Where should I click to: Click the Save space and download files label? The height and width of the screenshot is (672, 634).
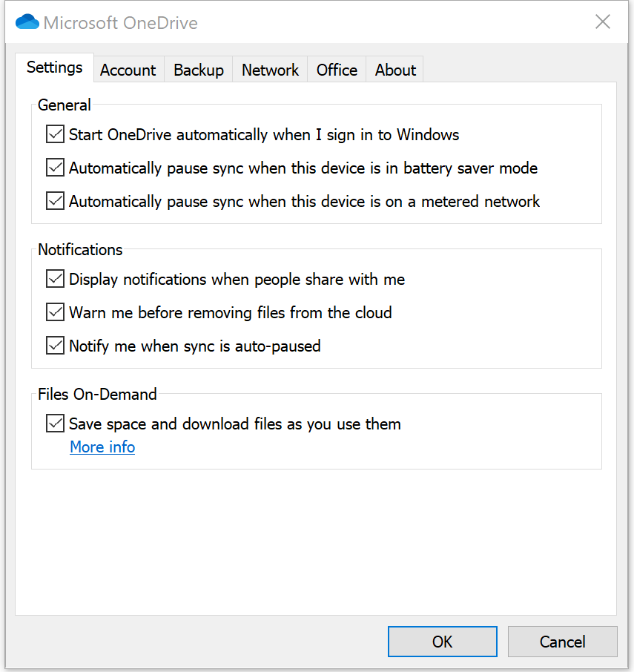(235, 424)
